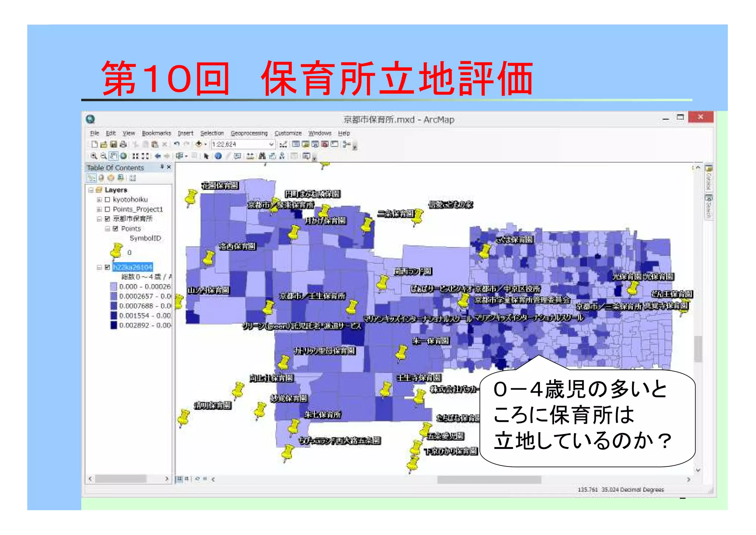
Task: Uncheck the h22ka26104 layer checkbox
Action: (x=107, y=267)
